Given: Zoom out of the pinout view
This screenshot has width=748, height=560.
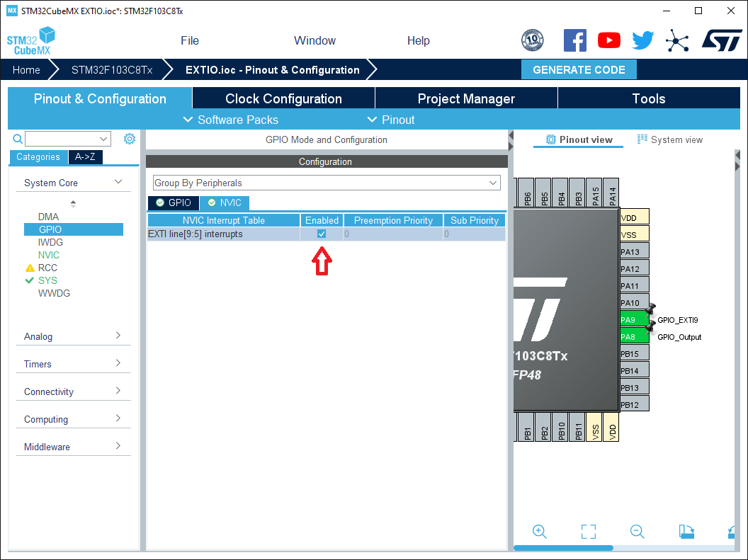Looking at the screenshot, I should tap(637, 532).
